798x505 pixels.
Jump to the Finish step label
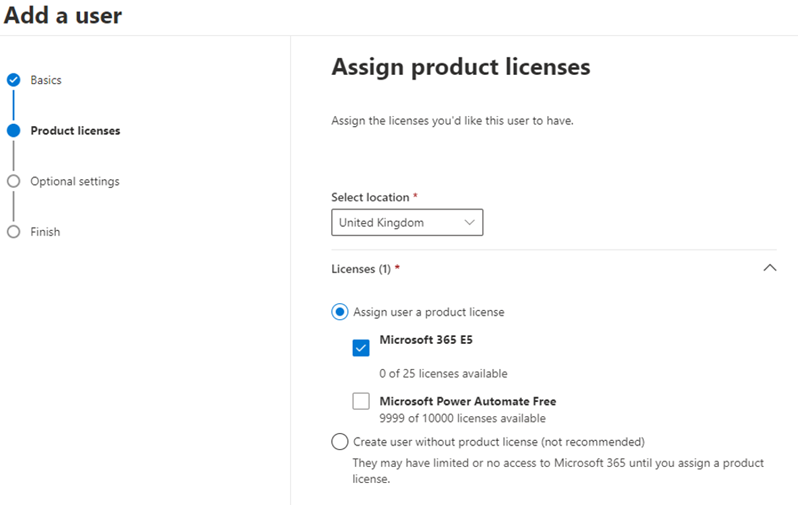pos(45,232)
